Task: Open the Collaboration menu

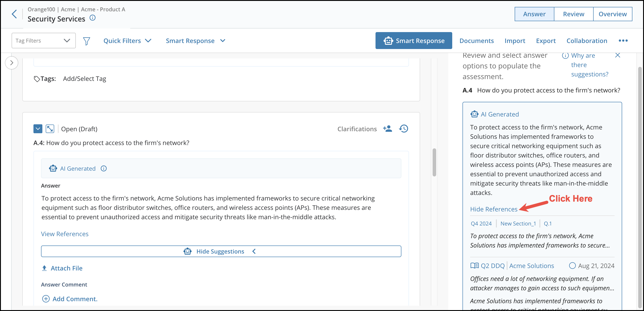Action: click(587, 41)
